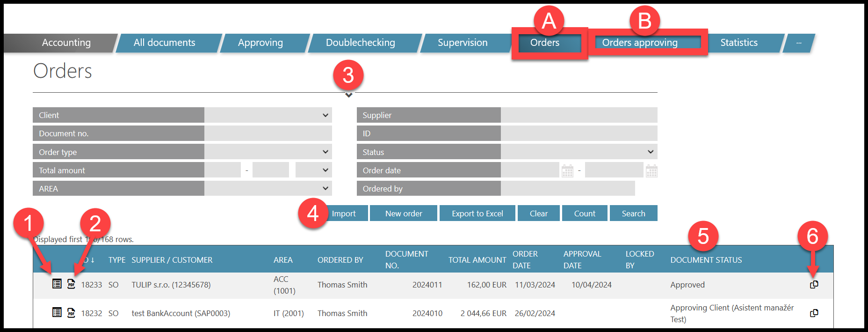Collapse the filter panel with chevron

coord(348,95)
